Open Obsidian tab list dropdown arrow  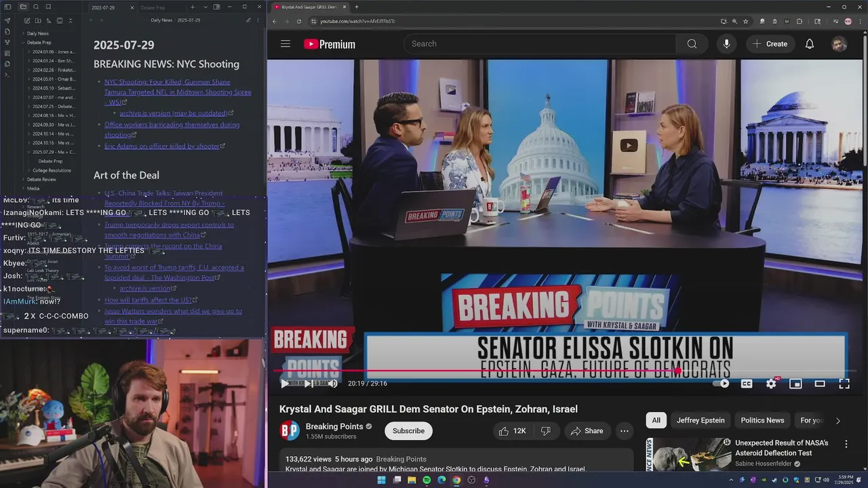coord(204,7)
